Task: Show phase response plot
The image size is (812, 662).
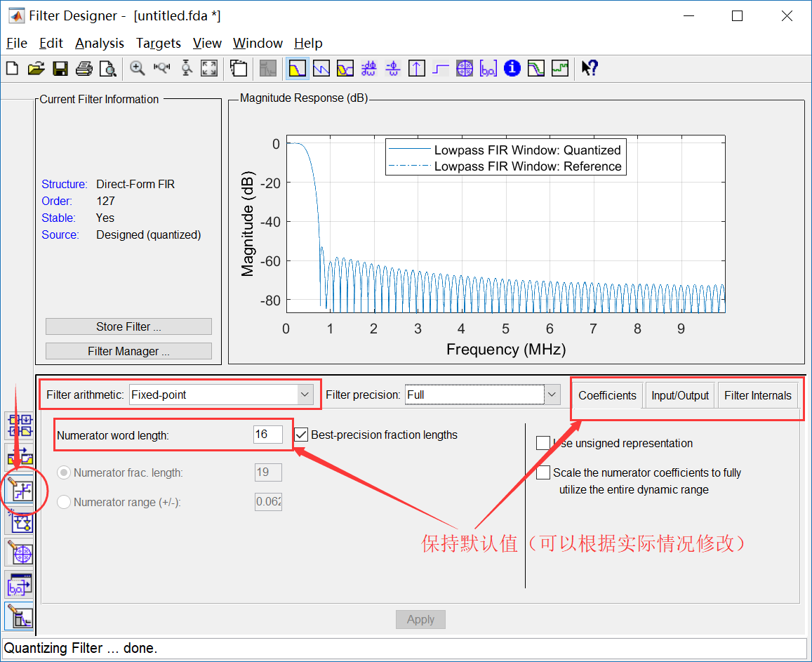Action: tap(321, 68)
